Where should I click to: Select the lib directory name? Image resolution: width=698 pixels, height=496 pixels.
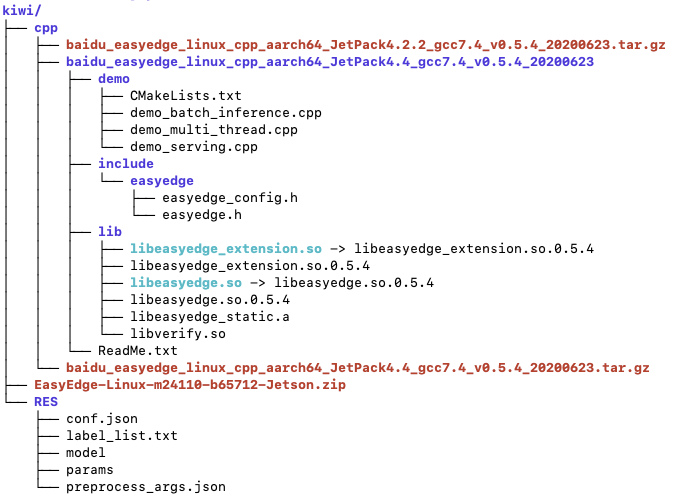pos(110,232)
